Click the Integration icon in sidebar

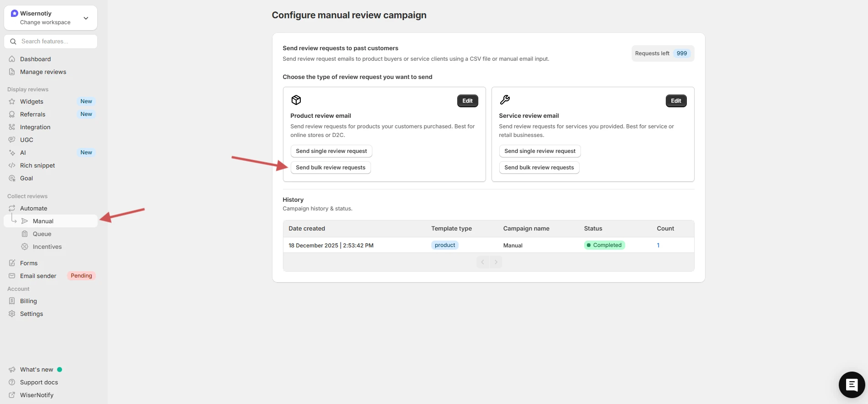tap(12, 127)
